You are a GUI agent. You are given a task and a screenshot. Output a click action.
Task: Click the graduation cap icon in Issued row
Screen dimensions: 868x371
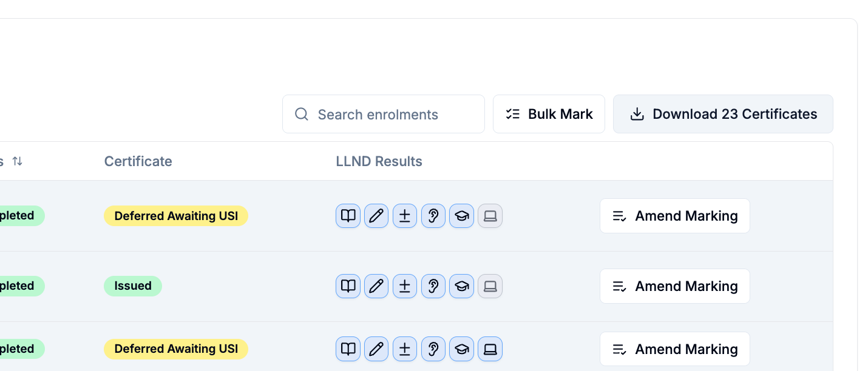[x=461, y=286]
